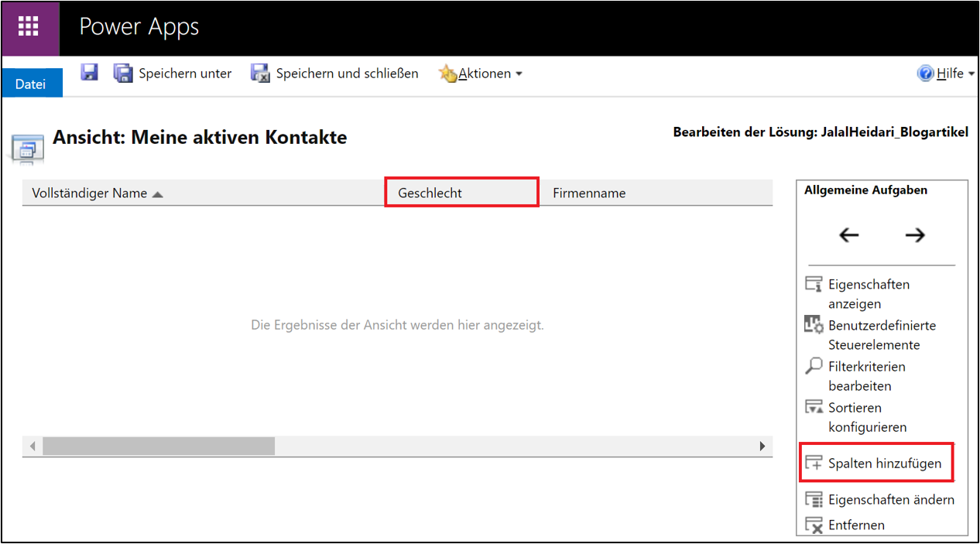This screenshot has width=980, height=544.
Task: Click the horizontal scrollbar thumb
Action: coord(159,446)
